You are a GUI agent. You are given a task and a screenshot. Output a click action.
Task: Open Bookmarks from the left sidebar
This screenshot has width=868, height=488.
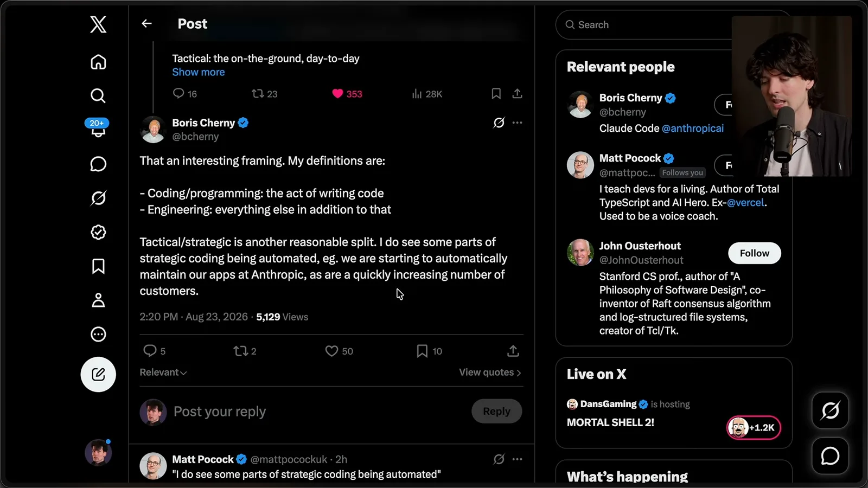(x=98, y=266)
